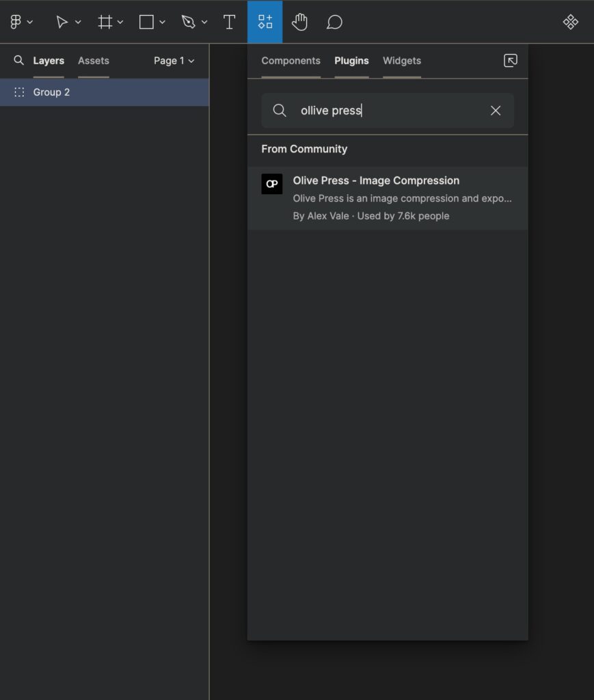This screenshot has width=594, height=700.
Task: Toggle the Actions panel open
Action: tap(265, 21)
